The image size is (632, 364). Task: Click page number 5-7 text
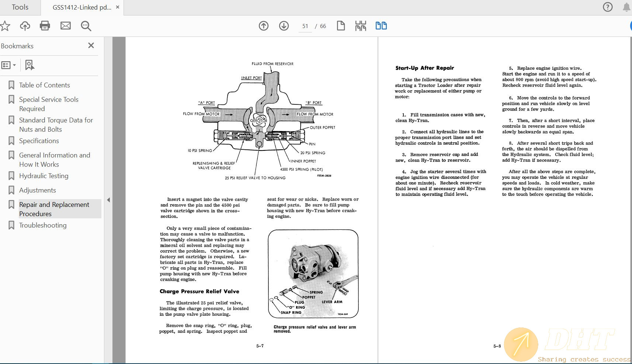click(x=260, y=346)
